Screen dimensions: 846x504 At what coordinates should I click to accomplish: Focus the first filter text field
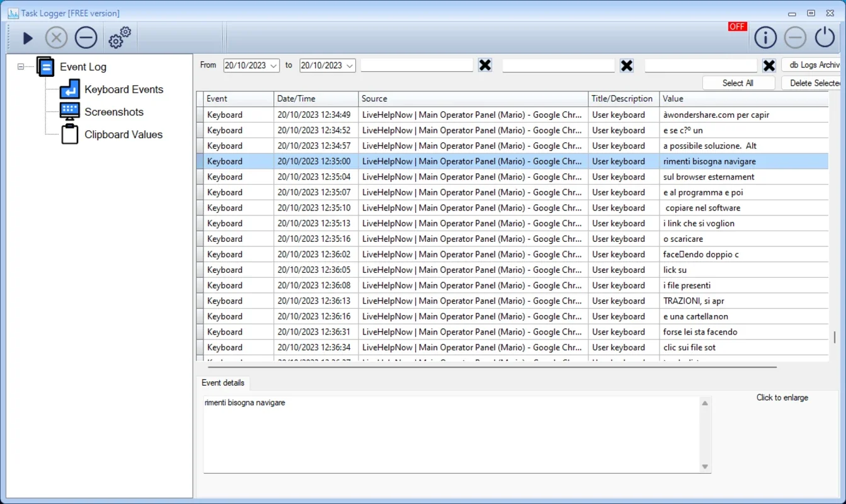pyautogui.click(x=416, y=65)
